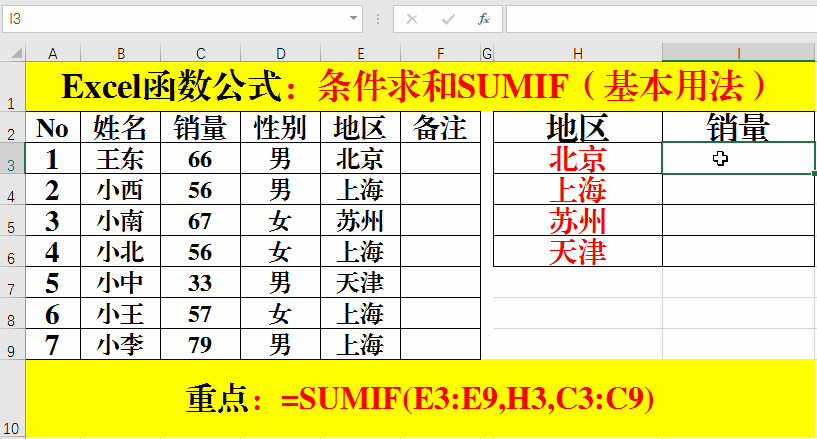Select row 10 header
This screenshot has height=439, width=817.
(x=11, y=398)
